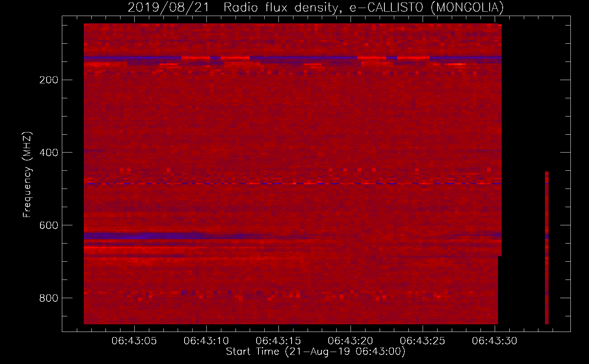
Task: Click the plot title mentioning e-CALLISTO (MONGOLIA)
Action: pos(316,7)
